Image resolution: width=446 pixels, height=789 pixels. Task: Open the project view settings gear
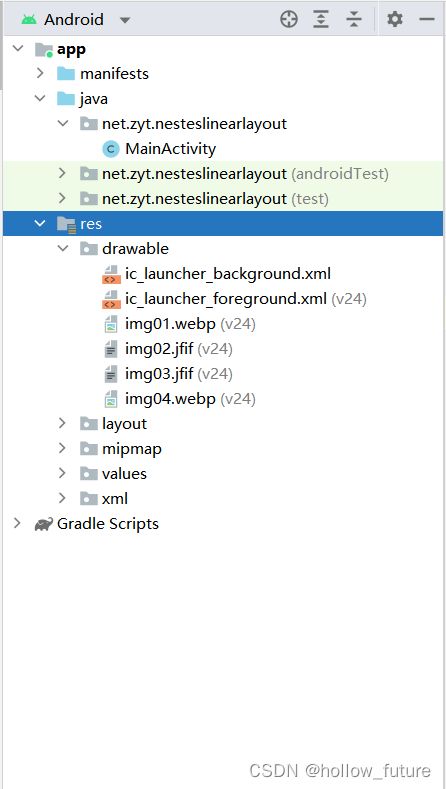[x=395, y=20]
